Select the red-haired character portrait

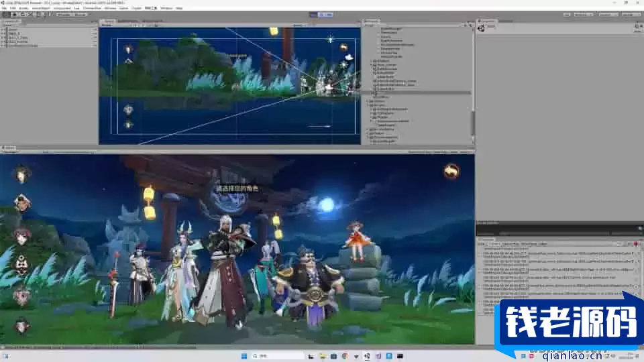pos(21,237)
